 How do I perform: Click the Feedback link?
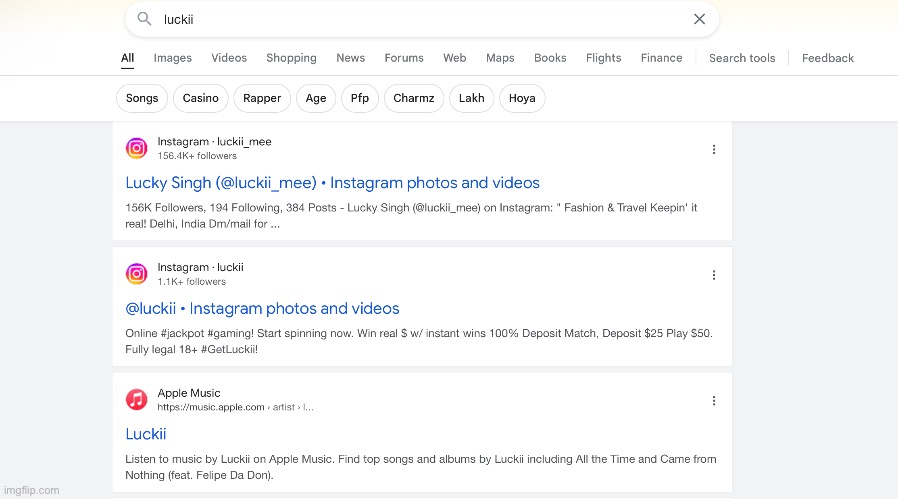[x=828, y=58]
